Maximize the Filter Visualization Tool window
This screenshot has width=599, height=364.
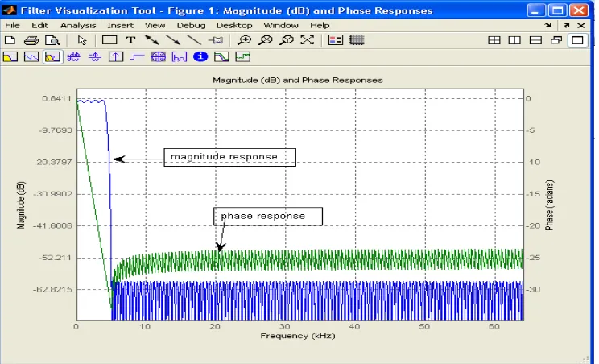click(x=557, y=10)
